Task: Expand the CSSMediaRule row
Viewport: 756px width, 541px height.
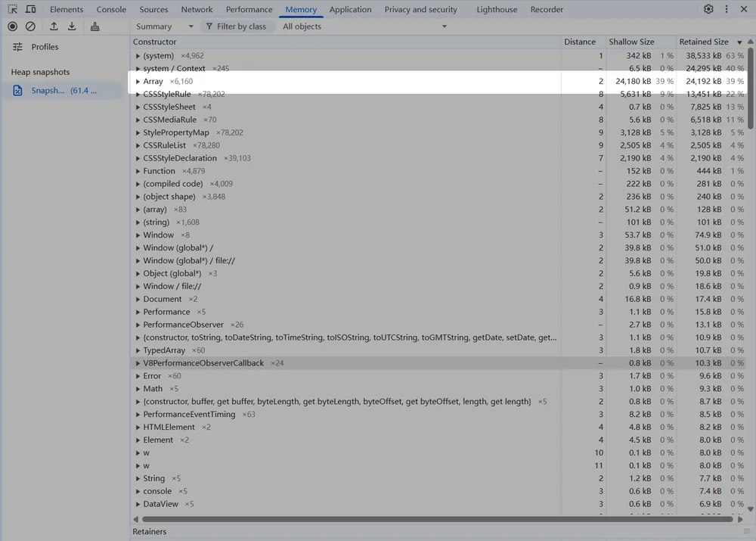Action: (138, 120)
